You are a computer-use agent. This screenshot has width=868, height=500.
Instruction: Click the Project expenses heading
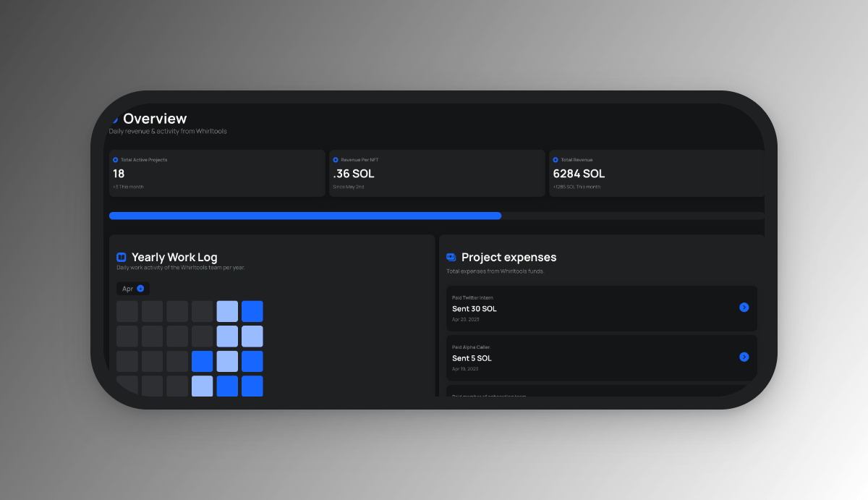[509, 258]
